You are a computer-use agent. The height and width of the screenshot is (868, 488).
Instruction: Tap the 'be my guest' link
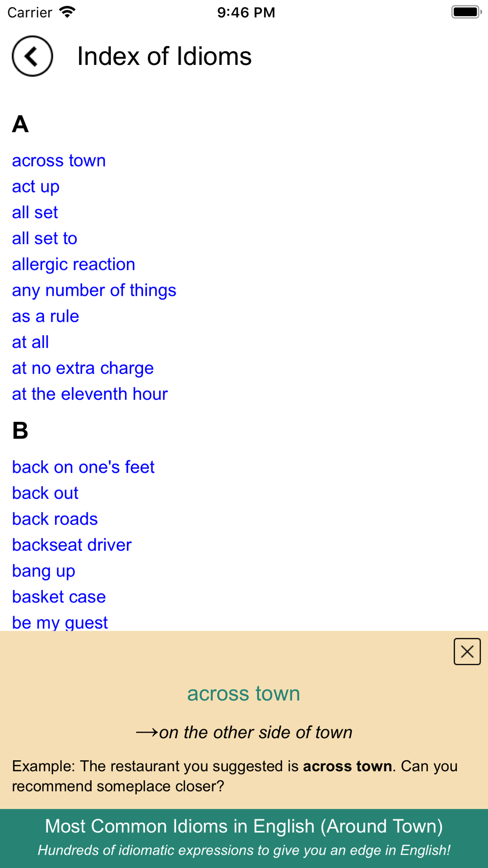(x=60, y=622)
